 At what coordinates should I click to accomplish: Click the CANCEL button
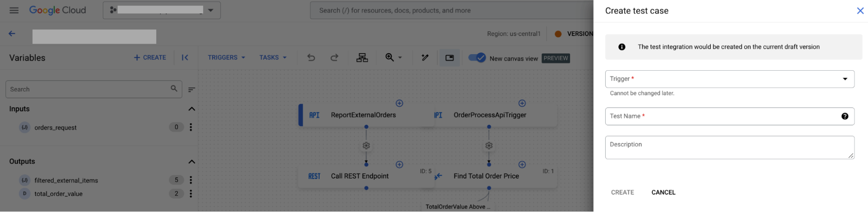click(x=663, y=192)
